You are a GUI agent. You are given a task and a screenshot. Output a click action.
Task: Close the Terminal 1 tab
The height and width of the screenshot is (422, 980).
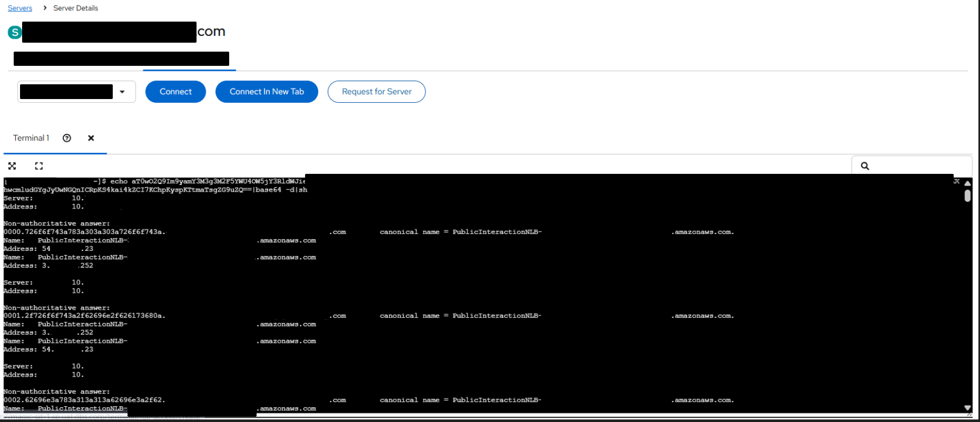click(x=91, y=138)
